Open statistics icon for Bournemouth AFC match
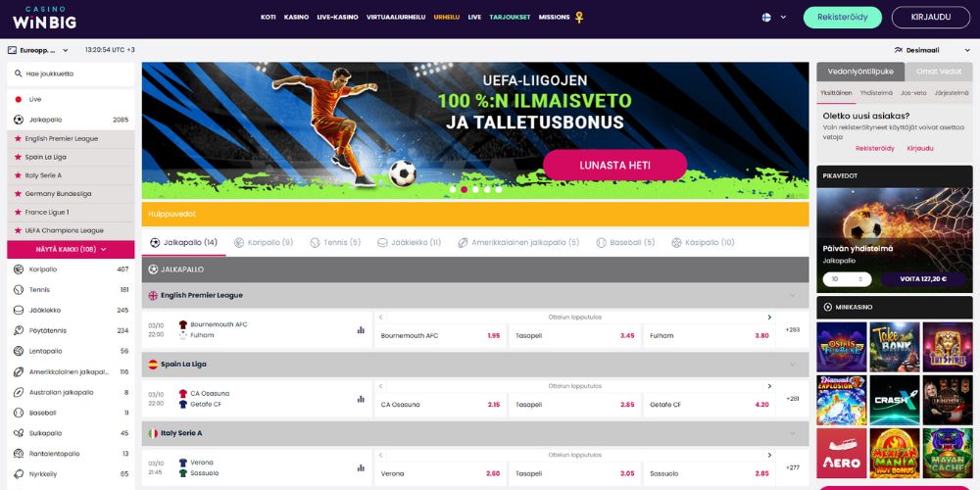 click(361, 330)
